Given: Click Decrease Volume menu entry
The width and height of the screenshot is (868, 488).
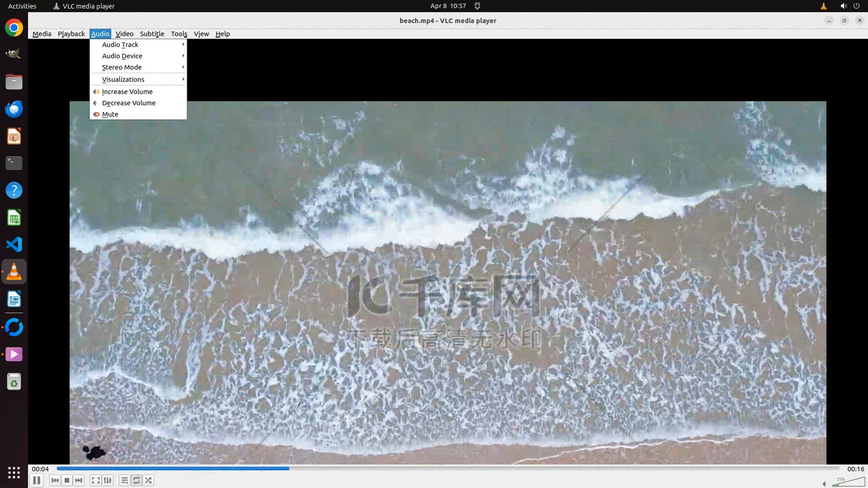Looking at the screenshot, I should 129,103.
